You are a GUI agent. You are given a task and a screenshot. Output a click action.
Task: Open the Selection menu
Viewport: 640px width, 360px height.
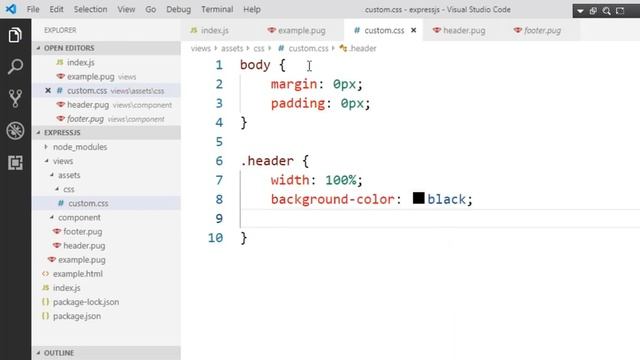pos(90,9)
